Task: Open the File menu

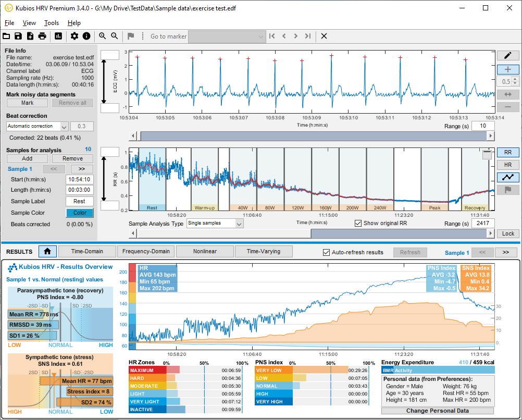Action: pos(9,22)
